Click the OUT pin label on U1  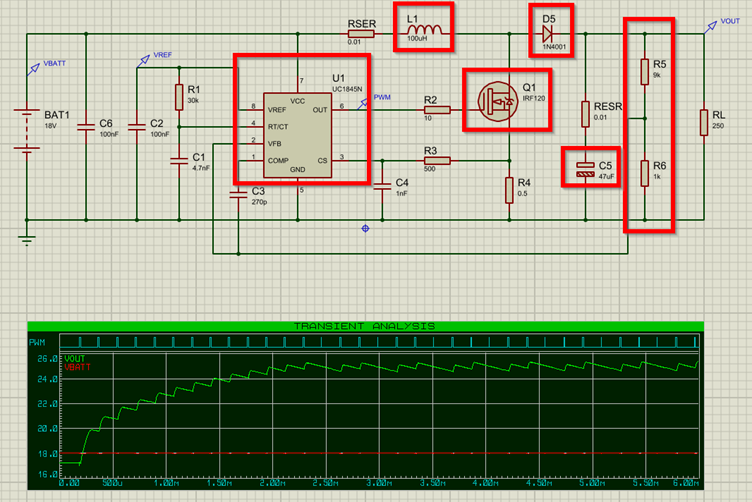pos(320,110)
